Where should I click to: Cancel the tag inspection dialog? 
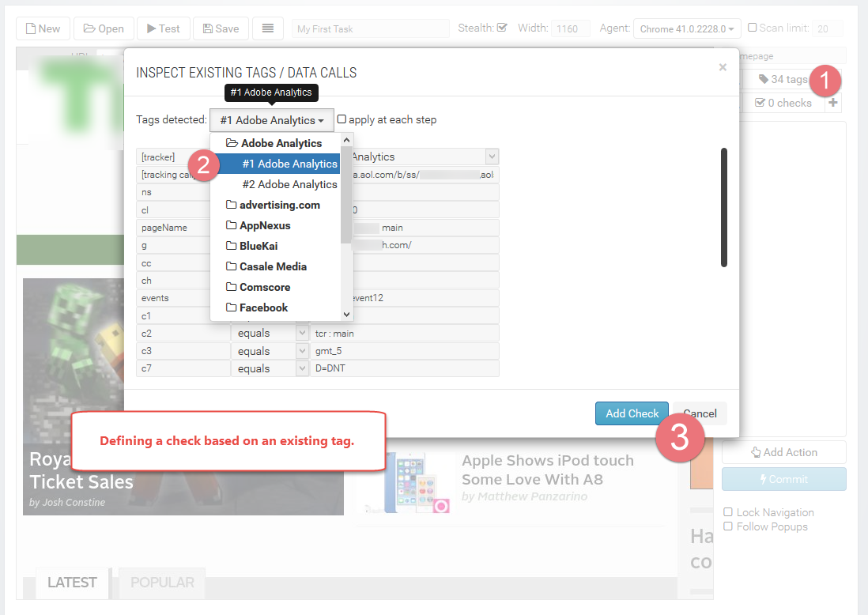pos(700,413)
